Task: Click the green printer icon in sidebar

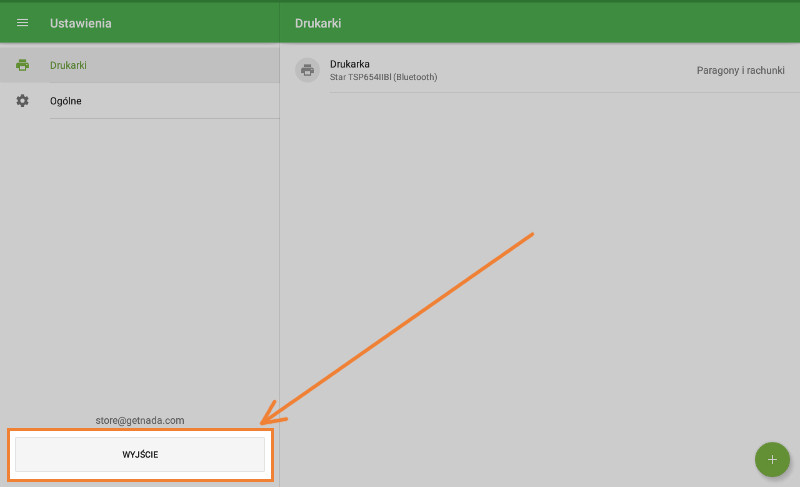Action: point(22,65)
